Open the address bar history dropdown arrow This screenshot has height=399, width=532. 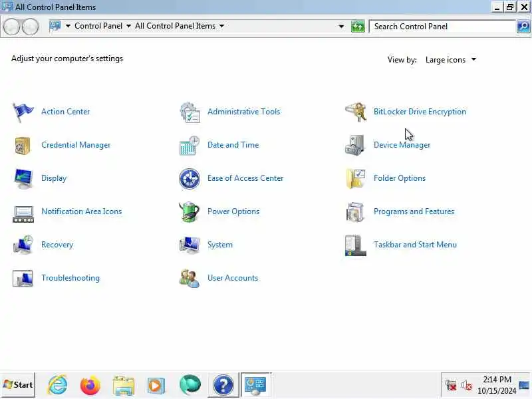(x=341, y=27)
